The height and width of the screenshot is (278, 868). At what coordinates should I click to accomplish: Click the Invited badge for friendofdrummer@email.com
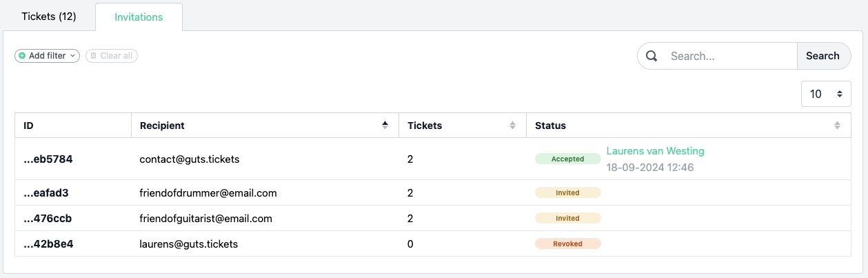568,192
